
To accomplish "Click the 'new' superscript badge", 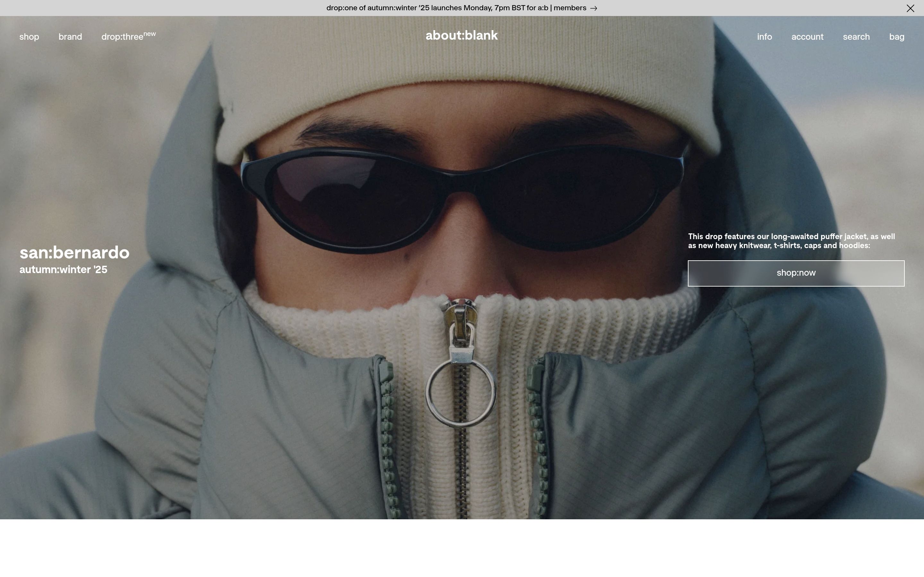I will pyautogui.click(x=150, y=34).
